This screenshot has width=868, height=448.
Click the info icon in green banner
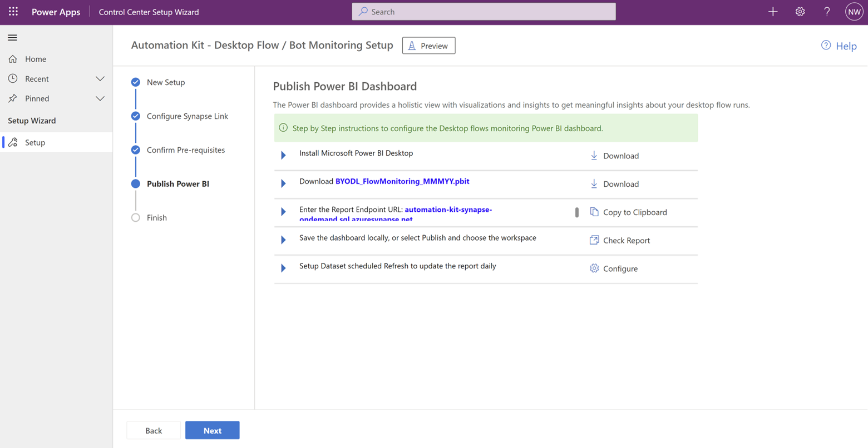pyautogui.click(x=283, y=128)
